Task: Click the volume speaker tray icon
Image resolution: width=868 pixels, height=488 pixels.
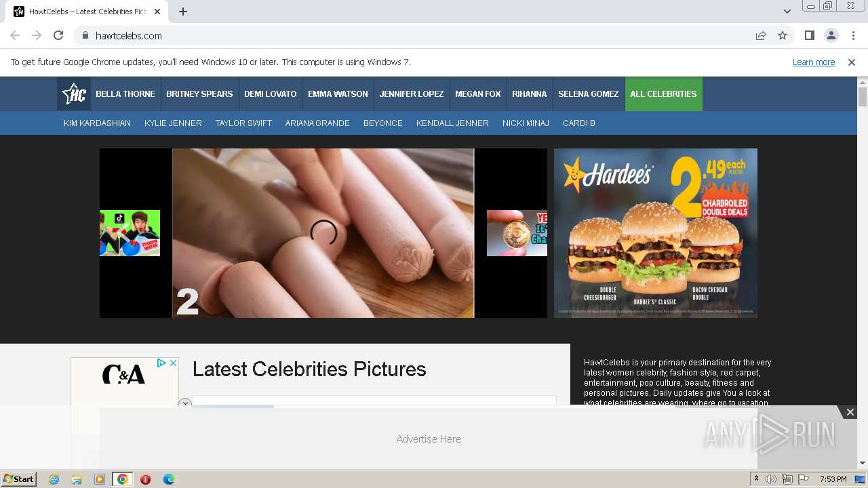Action: 771,479
